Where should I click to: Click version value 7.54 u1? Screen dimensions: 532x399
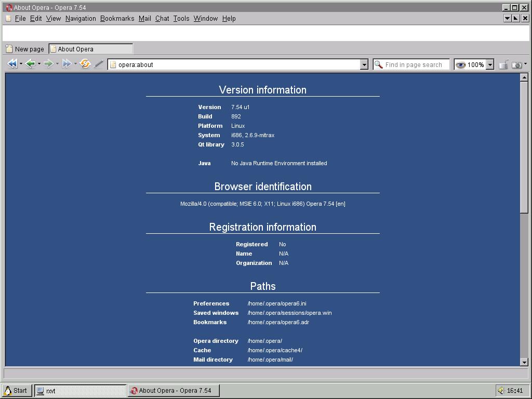(x=240, y=107)
